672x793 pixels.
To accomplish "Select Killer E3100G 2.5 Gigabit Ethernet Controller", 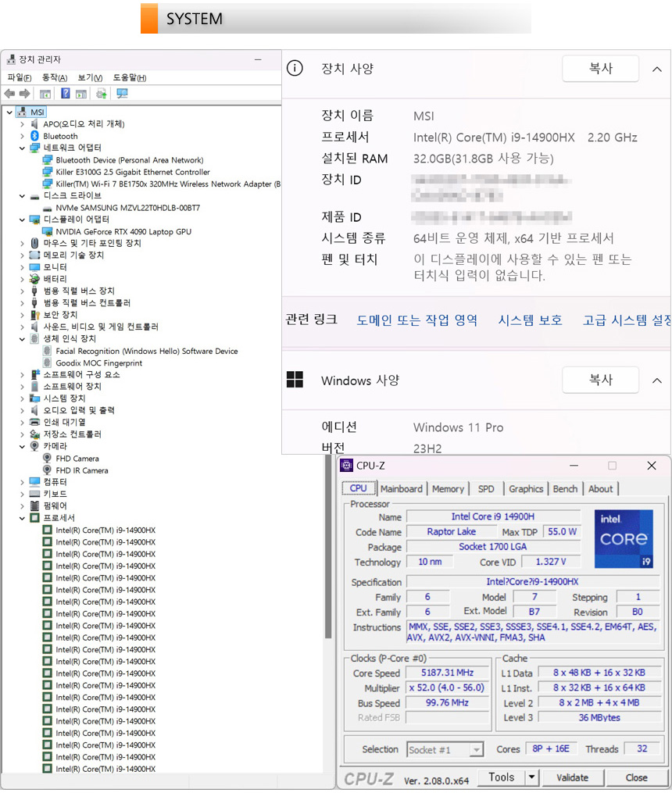I will coord(132,172).
